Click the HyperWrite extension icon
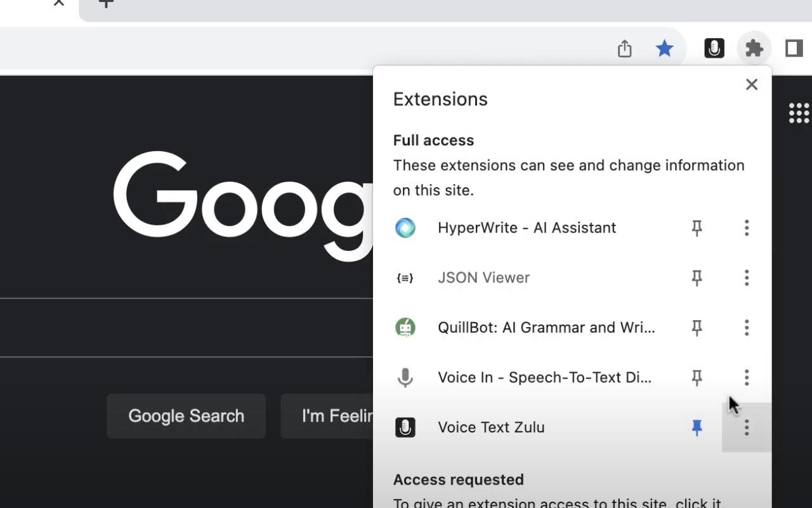 pyautogui.click(x=405, y=227)
